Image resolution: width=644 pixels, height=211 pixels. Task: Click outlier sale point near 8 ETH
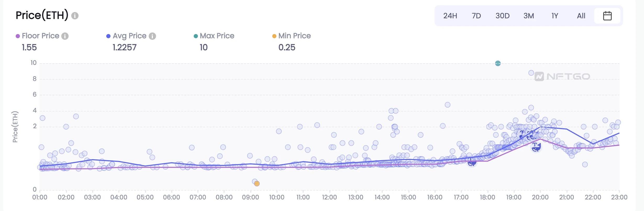coord(531,73)
